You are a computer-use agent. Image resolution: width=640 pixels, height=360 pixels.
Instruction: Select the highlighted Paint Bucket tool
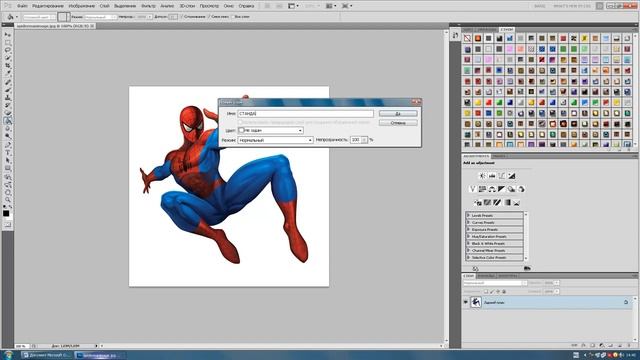click(x=8, y=120)
